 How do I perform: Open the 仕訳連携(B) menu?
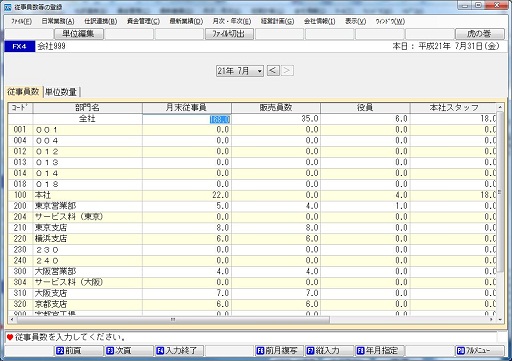[x=101, y=21]
